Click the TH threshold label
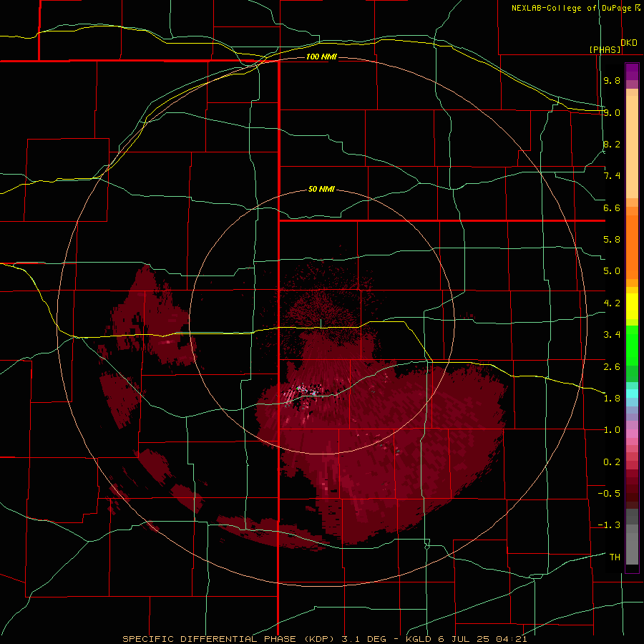Viewport: 644px width, 644px height. click(x=615, y=557)
